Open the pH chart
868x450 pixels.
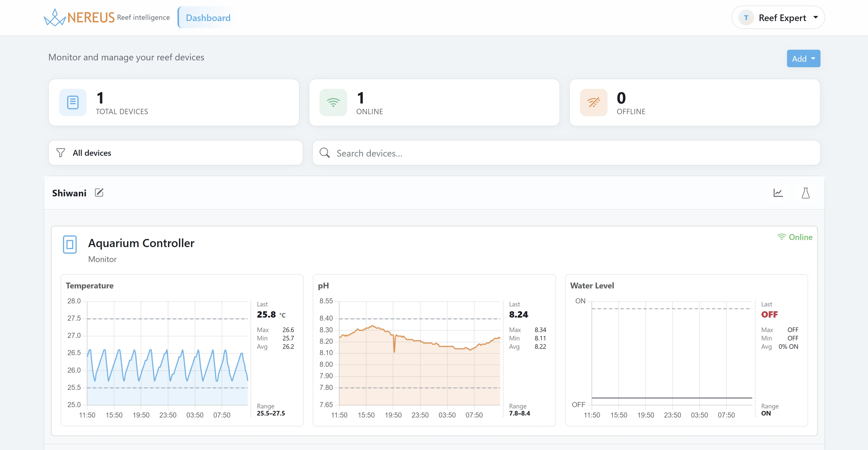(x=419, y=353)
